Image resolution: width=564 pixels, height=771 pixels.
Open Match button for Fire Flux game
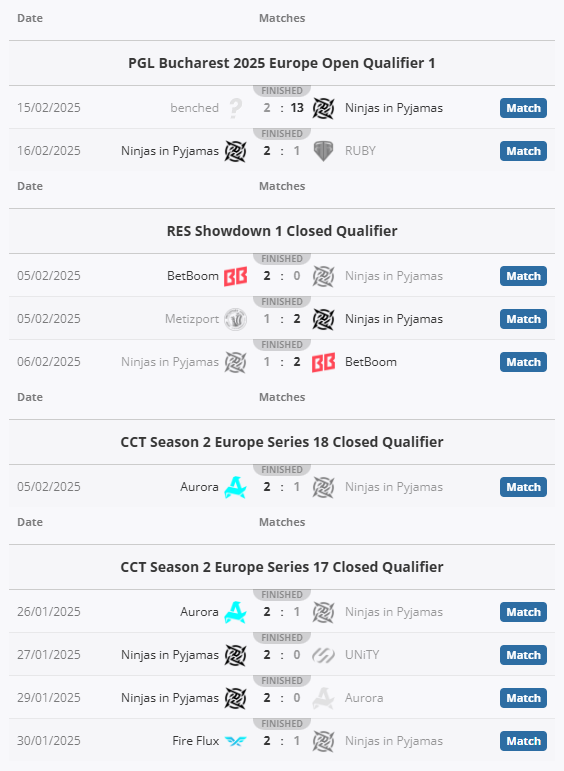pos(523,741)
